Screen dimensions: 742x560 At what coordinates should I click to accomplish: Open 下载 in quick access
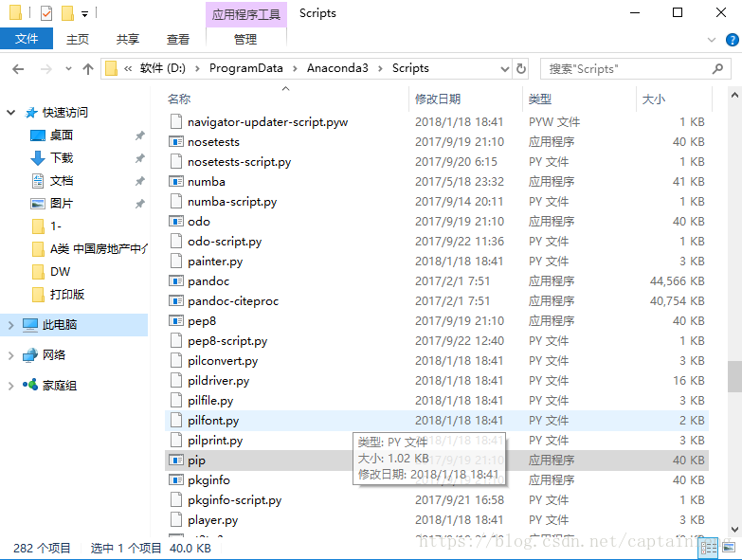click(x=62, y=158)
